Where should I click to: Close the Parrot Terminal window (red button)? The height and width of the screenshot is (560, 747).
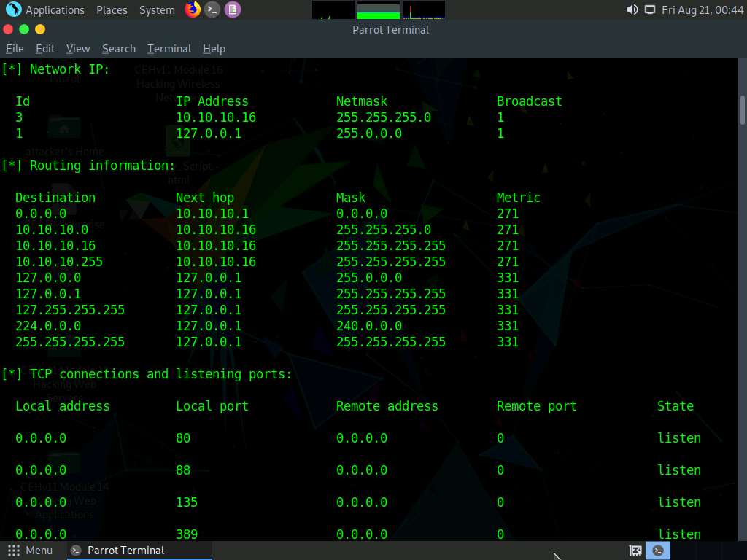tap(8, 29)
